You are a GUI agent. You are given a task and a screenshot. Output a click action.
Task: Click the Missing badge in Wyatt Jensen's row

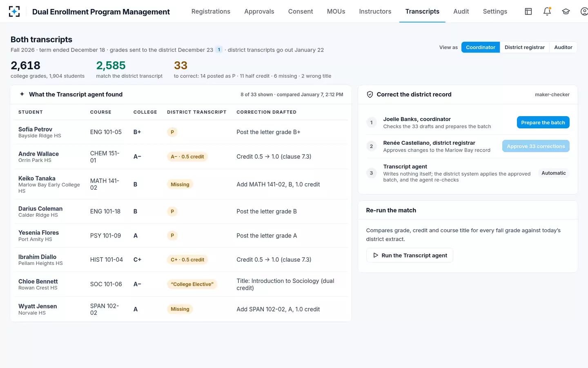pyautogui.click(x=180, y=309)
